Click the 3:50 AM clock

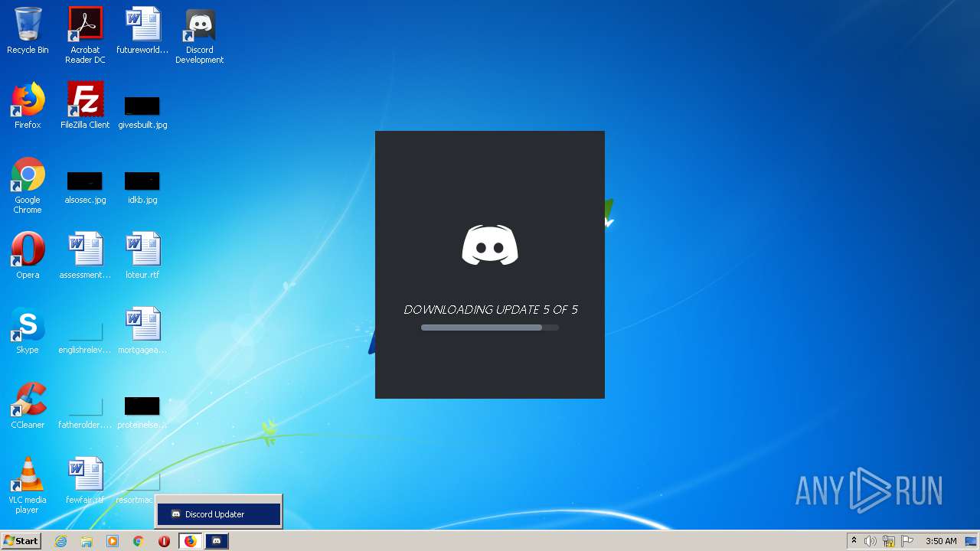tap(941, 541)
